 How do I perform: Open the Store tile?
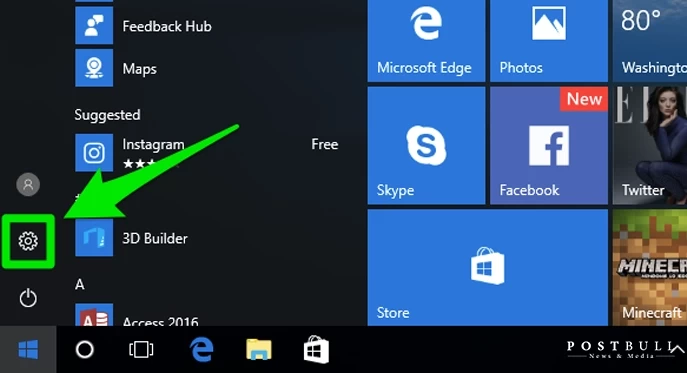488,267
